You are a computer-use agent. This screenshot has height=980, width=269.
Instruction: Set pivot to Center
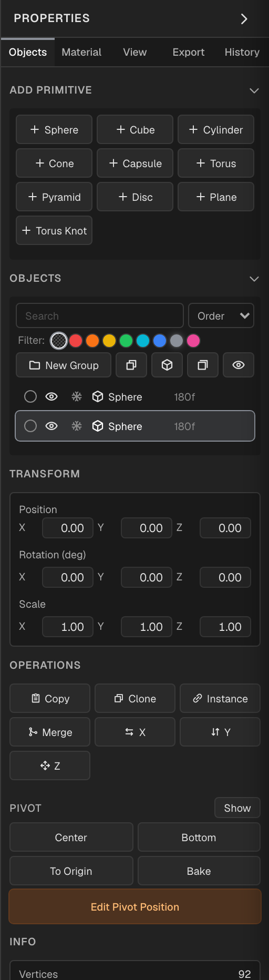[71, 837]
